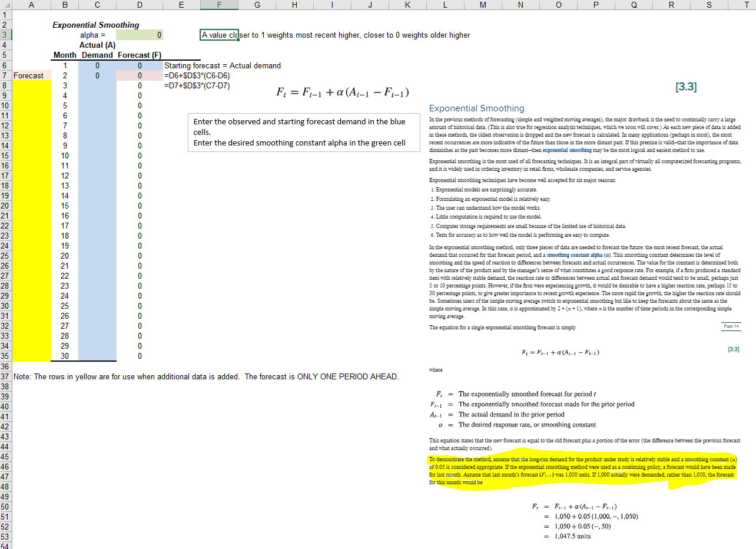Click the 'Demand' column heading cell
The width and height of the screenshot is (756, 549).
pyautogui.click(x=97, y=55)
